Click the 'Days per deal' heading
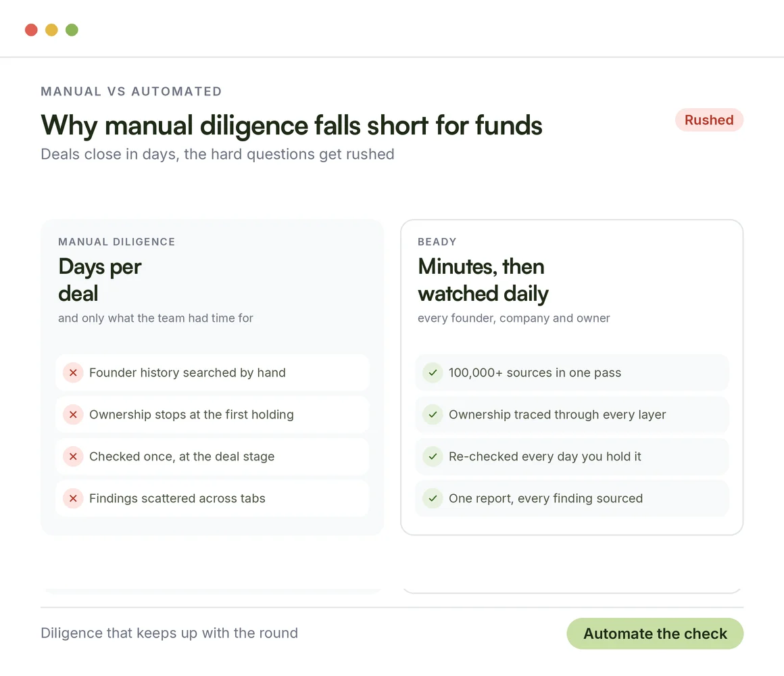Screen dimensions: 784x676 click(100, 280)
